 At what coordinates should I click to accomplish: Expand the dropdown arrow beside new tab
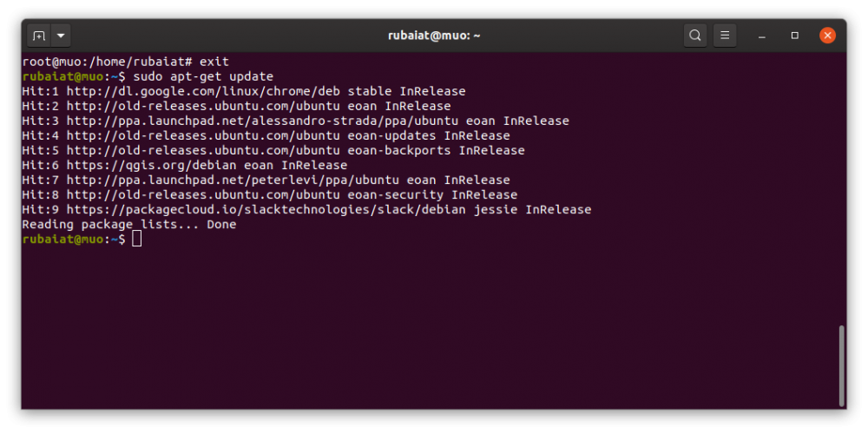(x=61, y=36)
